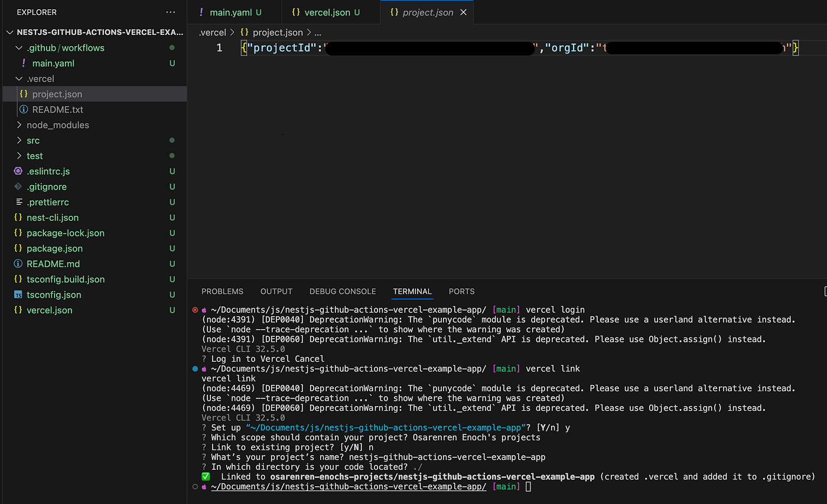Click the info icon beside README.md
Screen dimensions: 827x504
pos(18,264)
